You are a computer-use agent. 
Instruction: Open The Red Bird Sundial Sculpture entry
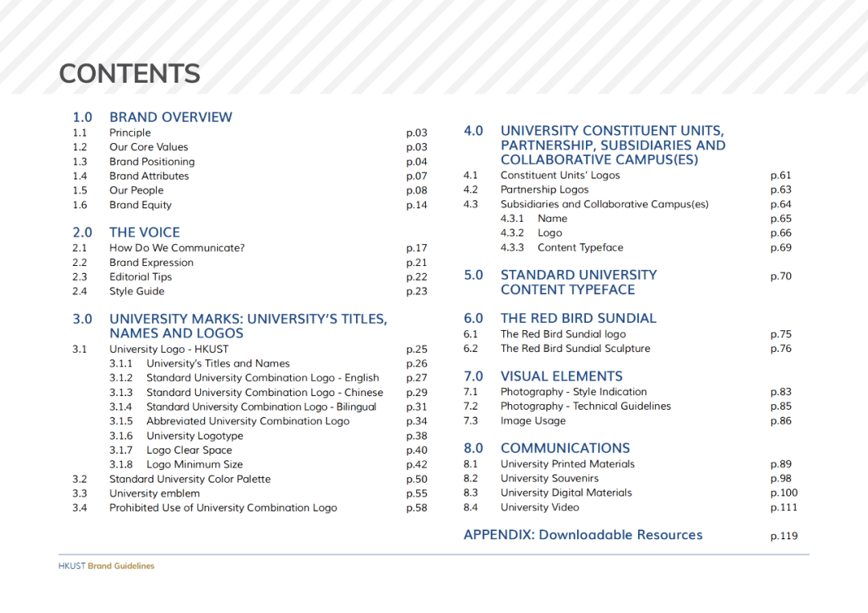[575, 349]
